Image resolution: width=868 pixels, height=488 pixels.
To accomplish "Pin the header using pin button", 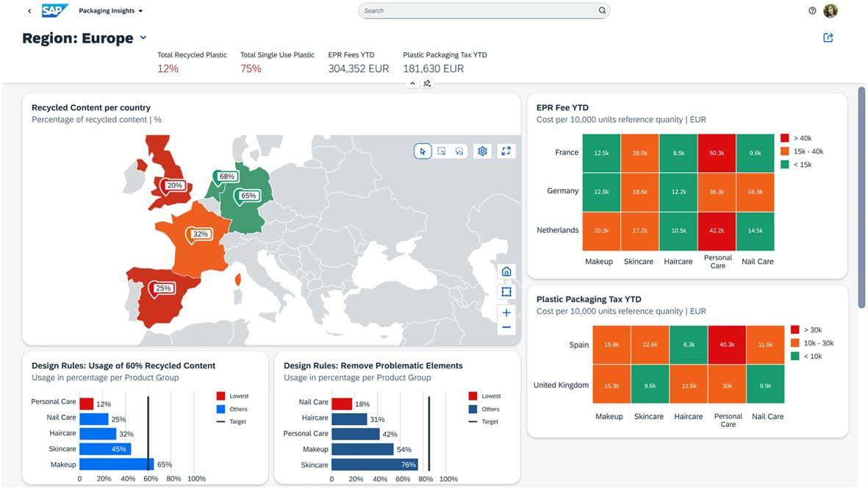I will tap(427, 84).
